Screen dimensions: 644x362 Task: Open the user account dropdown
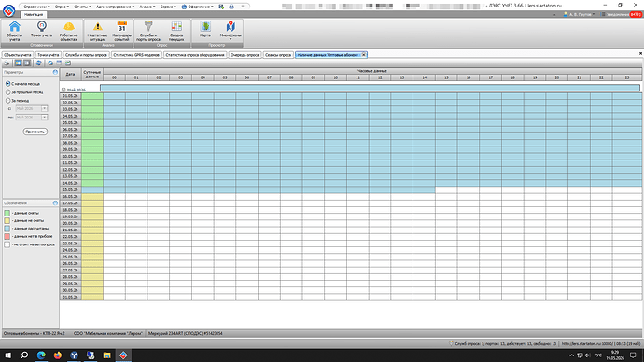(x=579, y=14)
